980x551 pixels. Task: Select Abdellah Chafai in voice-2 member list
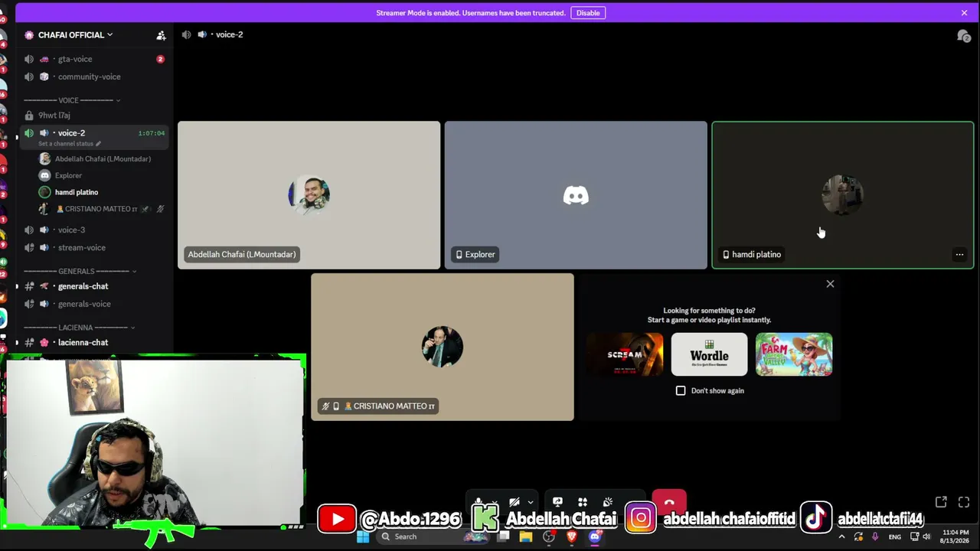[x=101, y=159]
